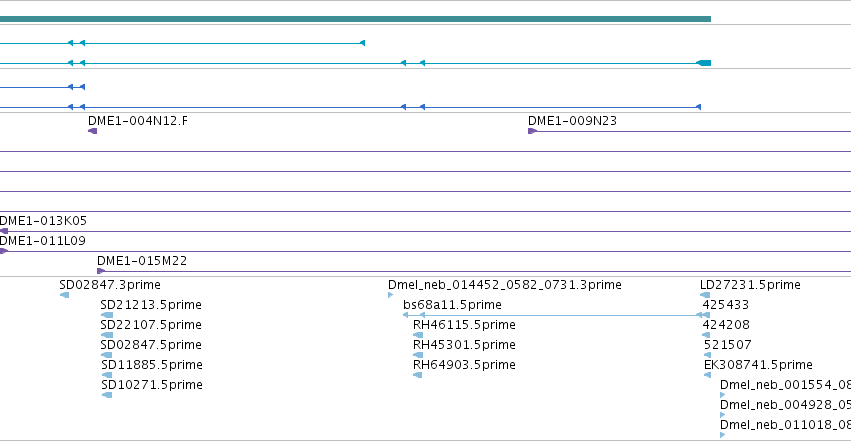Click the 424208 feature label
The image size is (851, 441).
[x=726, y=325]
